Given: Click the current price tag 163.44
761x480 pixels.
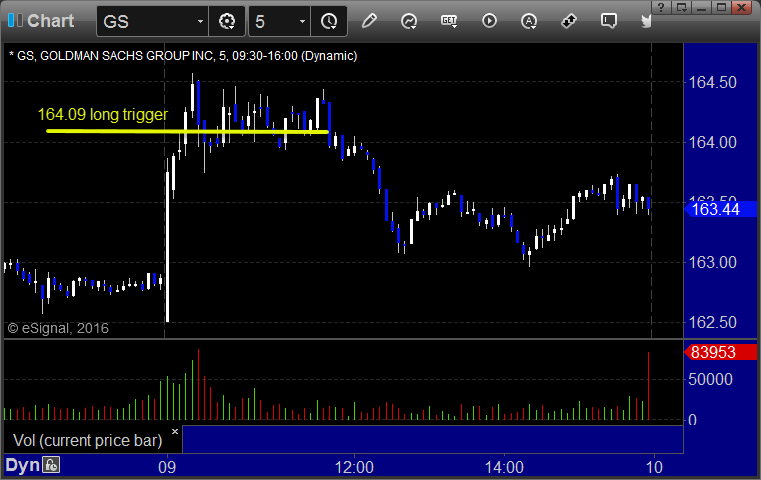Looking at the screenshot, I should 720,209.
